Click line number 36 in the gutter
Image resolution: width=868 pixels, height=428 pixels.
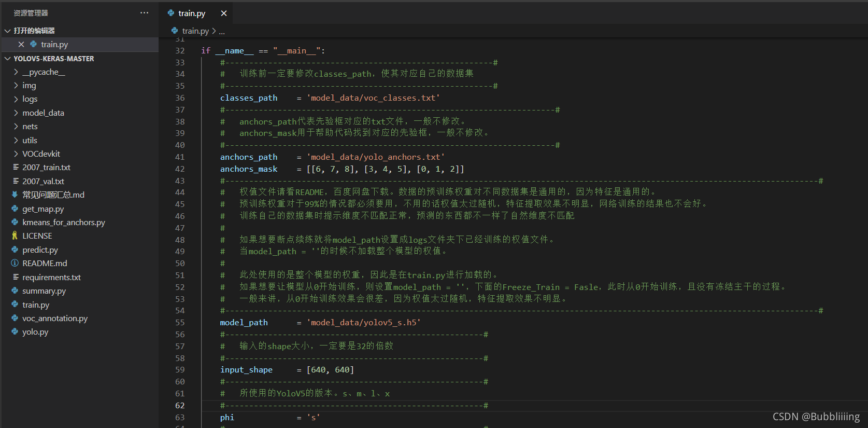click(x=180, y=98)
